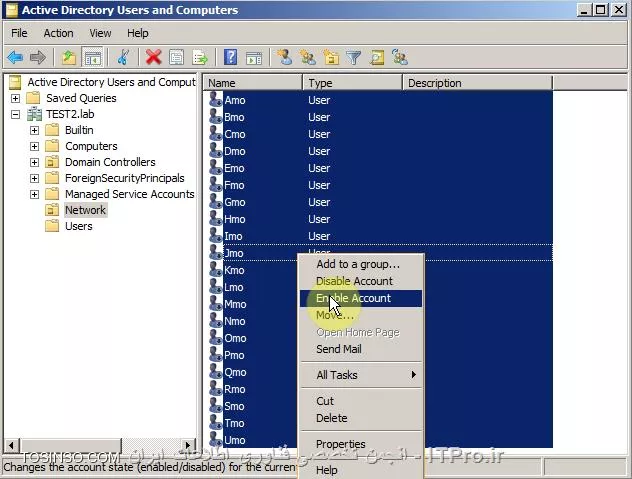The width and height of the screenshot is (632, 479).
Task: Toggle the Show/Hide Console Tree icon
Action: tap(92, 57)
